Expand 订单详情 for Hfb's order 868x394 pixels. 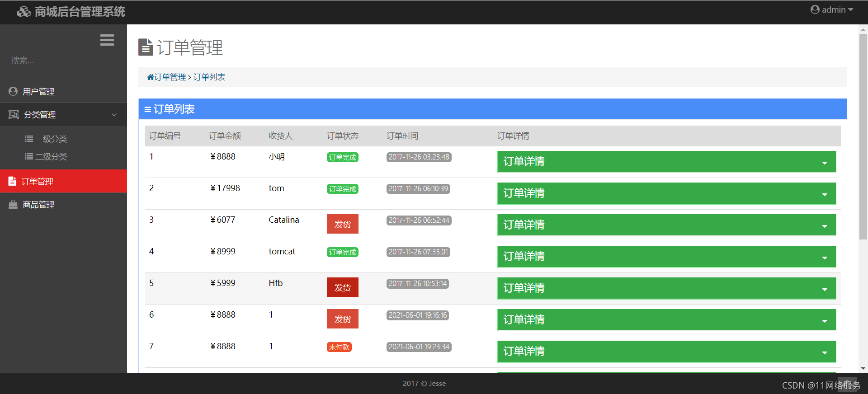(666, 288)
